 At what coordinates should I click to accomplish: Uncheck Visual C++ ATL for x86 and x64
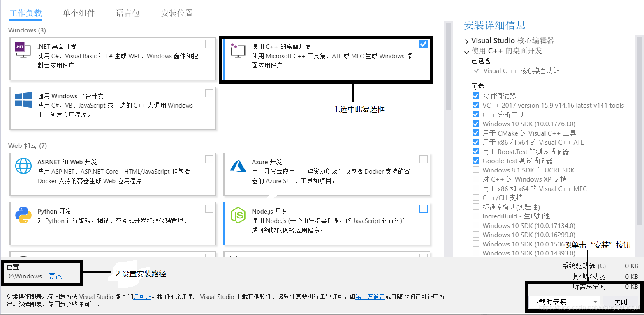(476, 142)
